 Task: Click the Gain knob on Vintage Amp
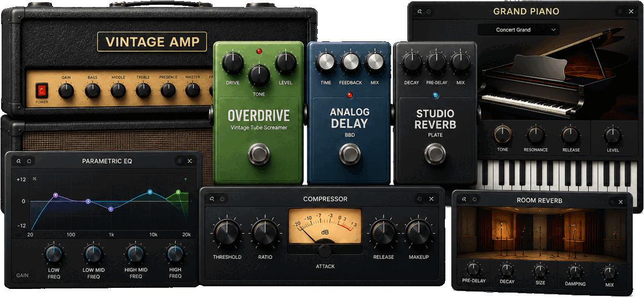(66, 91)
